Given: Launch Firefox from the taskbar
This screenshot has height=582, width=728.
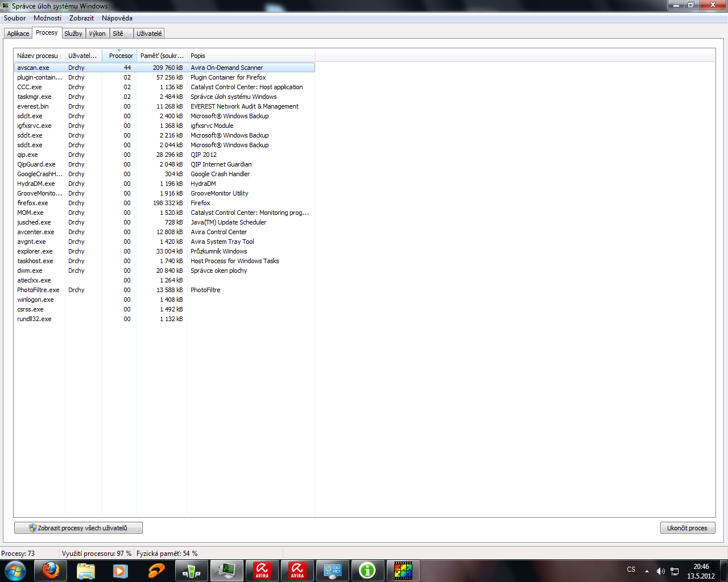Looking at the screenshot, I should point(51,570).
